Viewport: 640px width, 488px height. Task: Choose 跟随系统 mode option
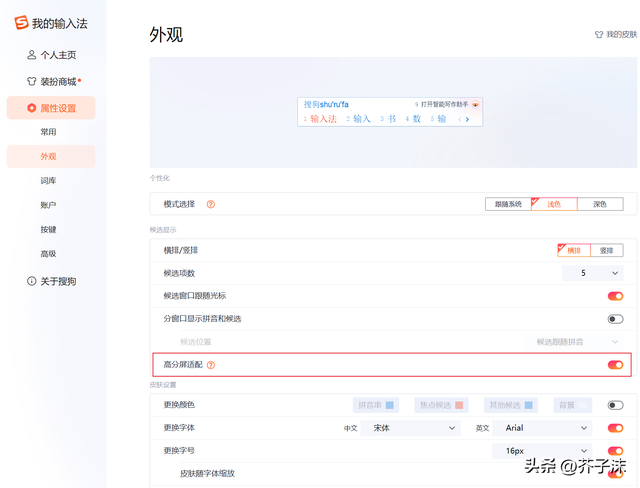point(508,204)
